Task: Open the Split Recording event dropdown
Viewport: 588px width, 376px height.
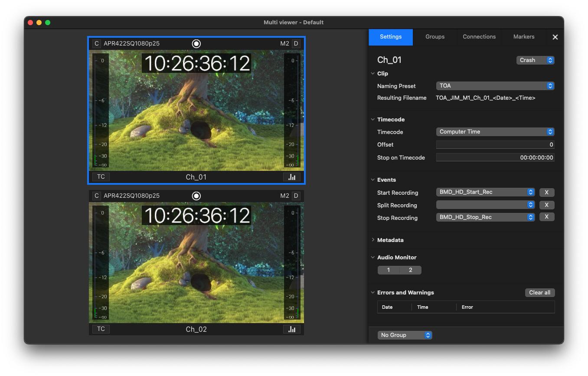Action: (485, 205)
